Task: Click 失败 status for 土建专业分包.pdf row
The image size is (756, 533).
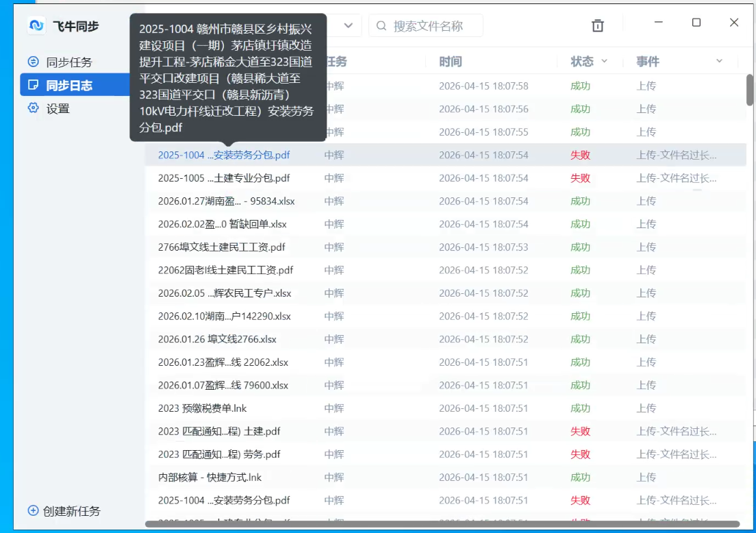Action: point(580,178)
